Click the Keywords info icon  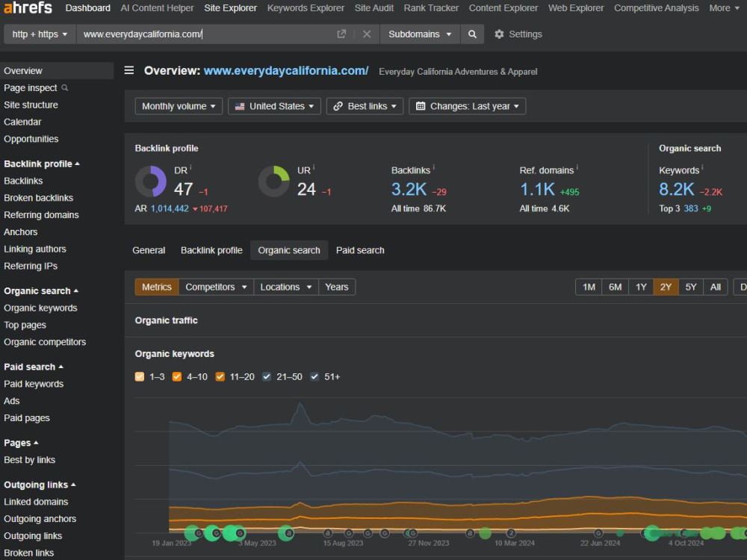[702, 167]
